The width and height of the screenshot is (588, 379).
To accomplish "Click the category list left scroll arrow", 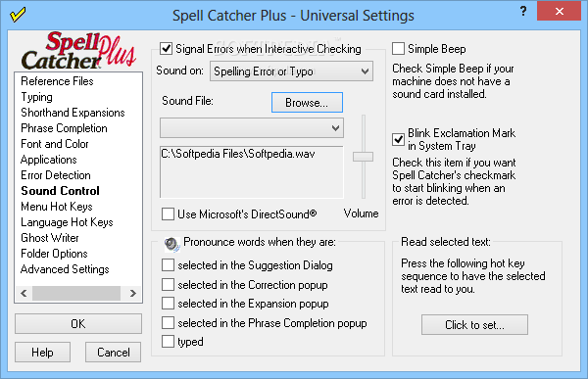I will click(24, 293).
